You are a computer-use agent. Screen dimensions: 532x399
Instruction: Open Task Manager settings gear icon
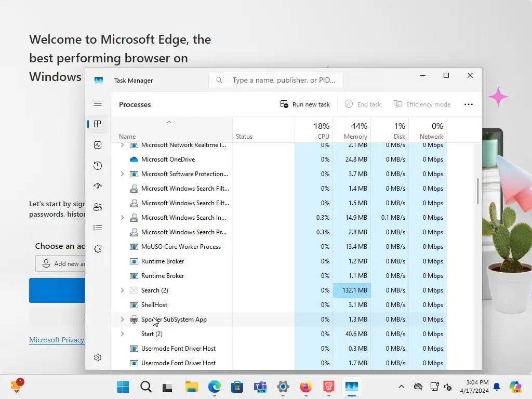(98, 357)
